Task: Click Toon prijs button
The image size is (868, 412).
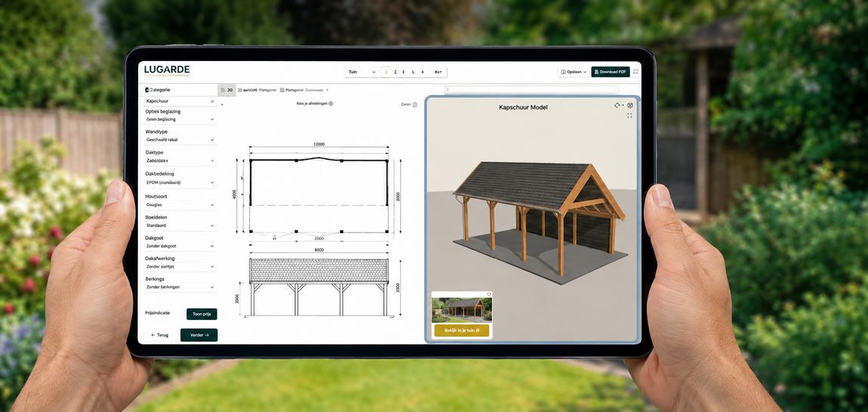Action: coord(202,314)
